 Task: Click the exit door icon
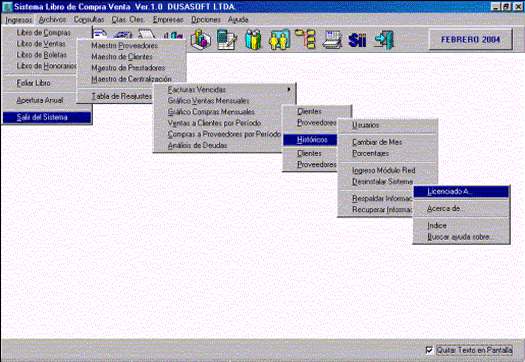[x=384, y=40]
